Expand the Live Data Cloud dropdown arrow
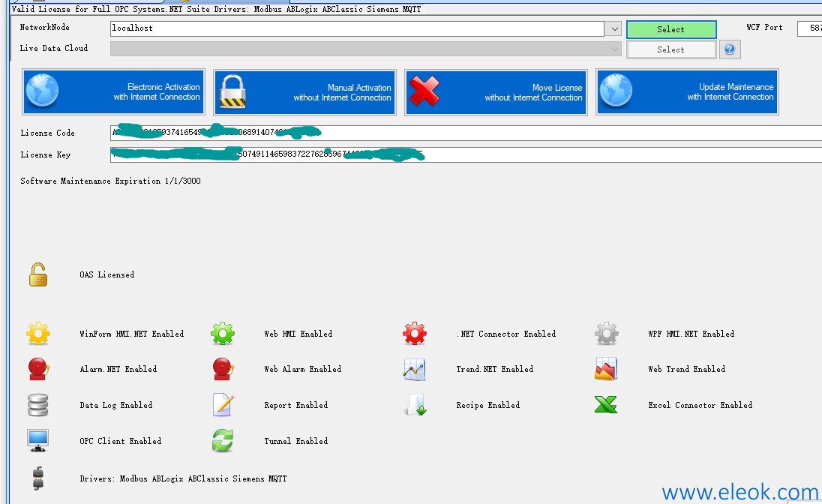The height and width of the screenshot is (504, 822). [614, 49]
